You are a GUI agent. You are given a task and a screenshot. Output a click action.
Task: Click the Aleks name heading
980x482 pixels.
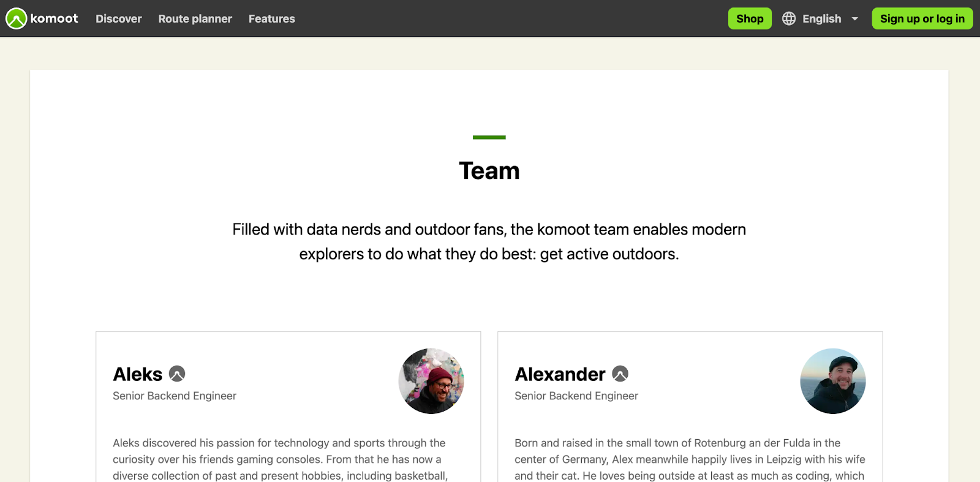(138, 374)
